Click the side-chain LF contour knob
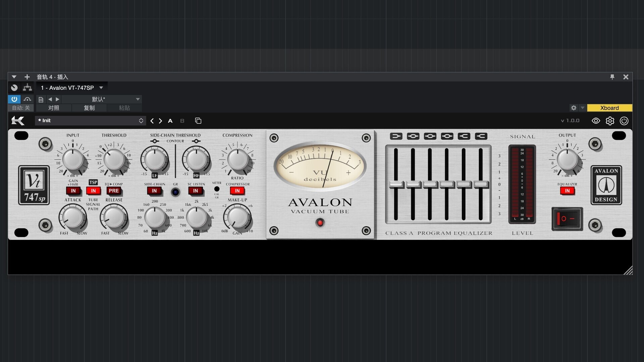Viewport: 644px width, 362px height. (x=155, y=160)
